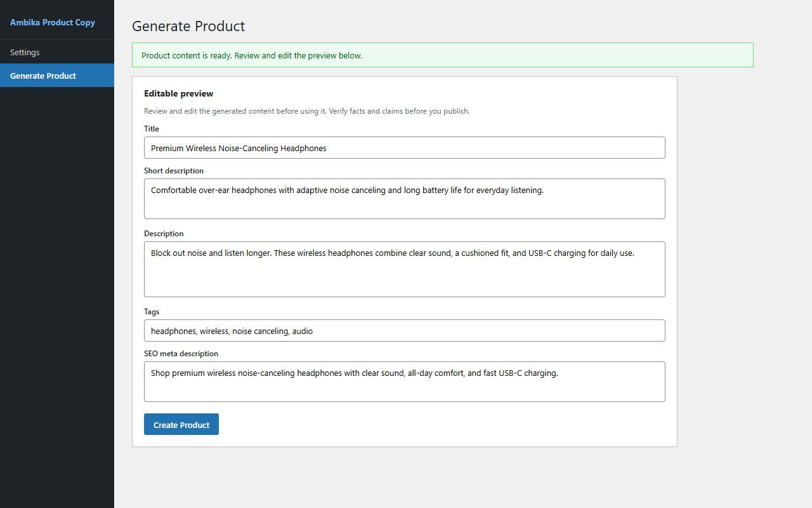Click the 'Tags' field label
Screen dimensions: 812x508
click(152, 312)
